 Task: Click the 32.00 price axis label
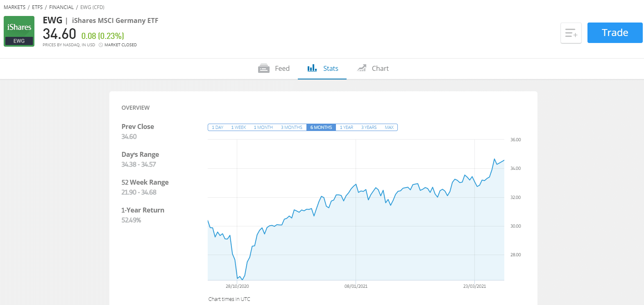(515, 197)
